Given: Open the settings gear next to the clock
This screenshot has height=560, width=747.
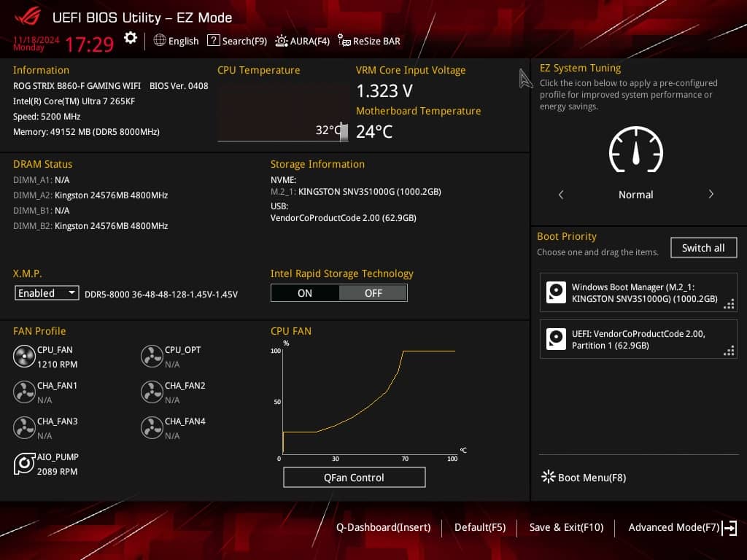Looking at the screenshot, I should [x=131, y=38].
